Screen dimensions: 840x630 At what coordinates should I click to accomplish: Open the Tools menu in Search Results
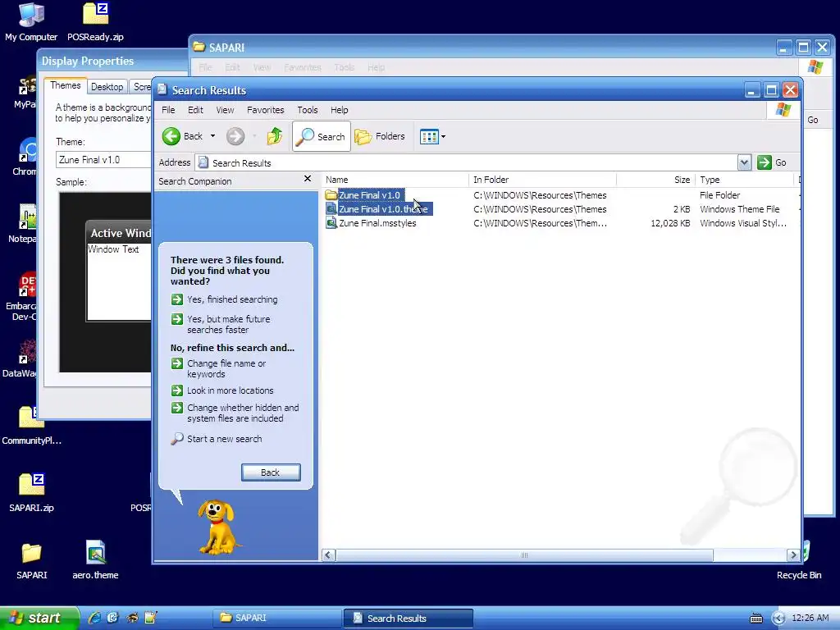point(308,110)
